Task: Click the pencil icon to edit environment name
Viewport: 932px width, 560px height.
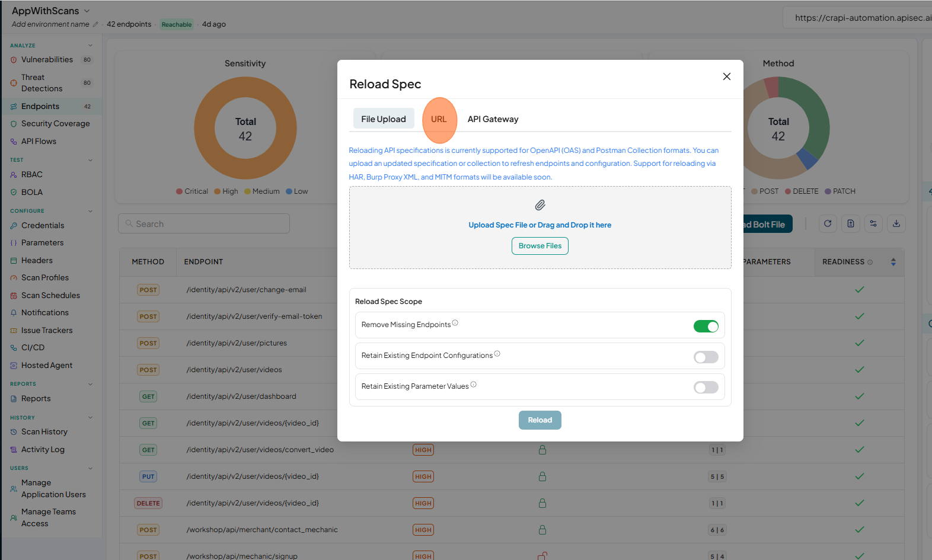Action: (95, 24)
